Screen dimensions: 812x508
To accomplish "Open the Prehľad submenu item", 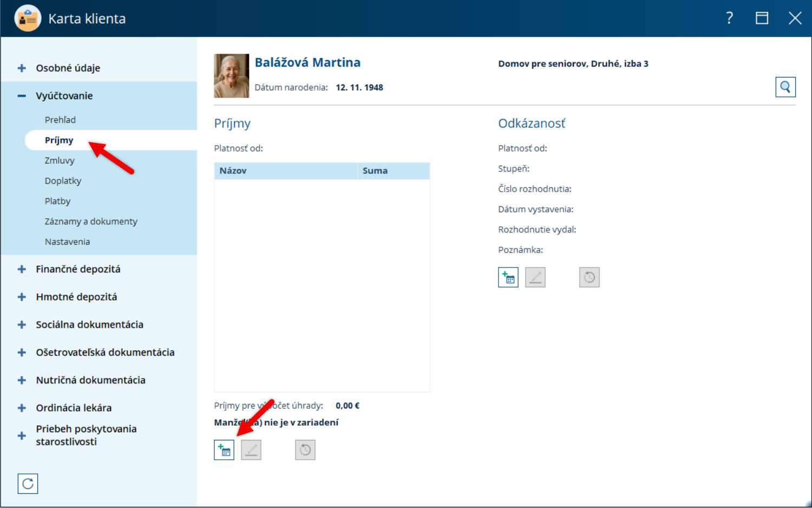I will click(60, 120).
